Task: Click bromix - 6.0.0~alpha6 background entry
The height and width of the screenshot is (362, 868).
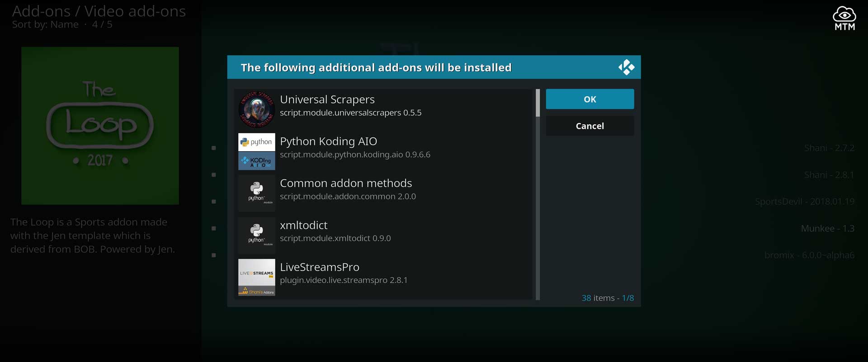Action: [x=809, y=255]
